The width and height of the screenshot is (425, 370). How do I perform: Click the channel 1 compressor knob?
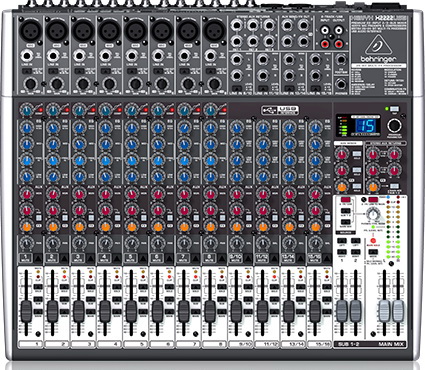click(26, 110)
